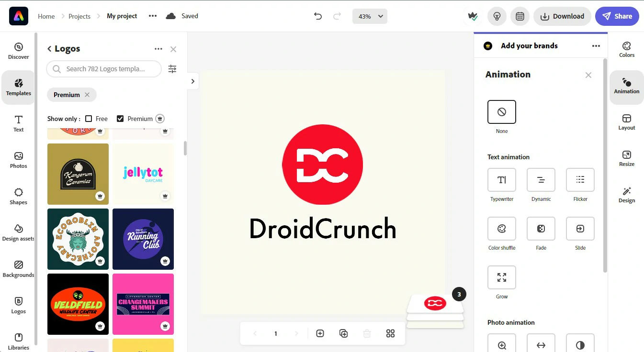The height and width of the screenshot is (352, 644).
Task: Close the Logos templates panel
Action: click(x=173, y=49)
